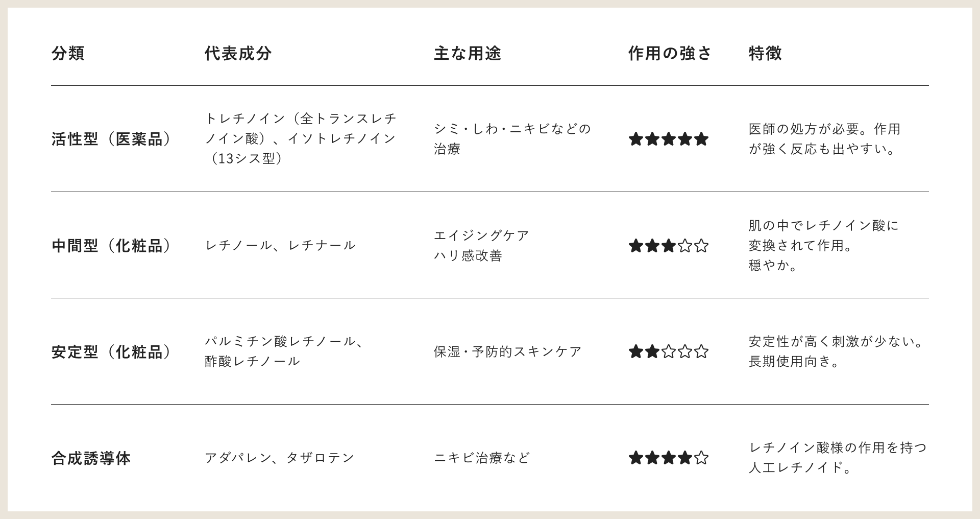Click the レチノール、レチナール ingredient cell
The height and width of the screenshot is (519, 980).
(x=280, y=246)
